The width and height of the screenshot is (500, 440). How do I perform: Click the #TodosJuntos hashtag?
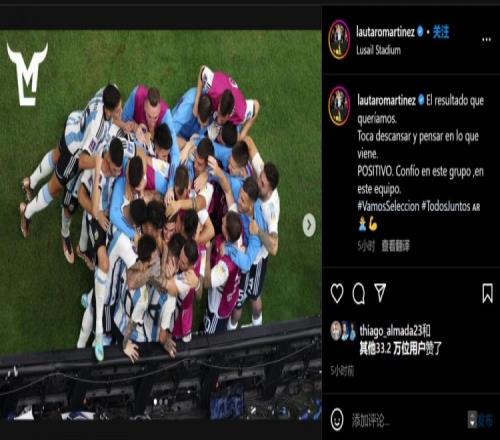(x=446, y=206)
